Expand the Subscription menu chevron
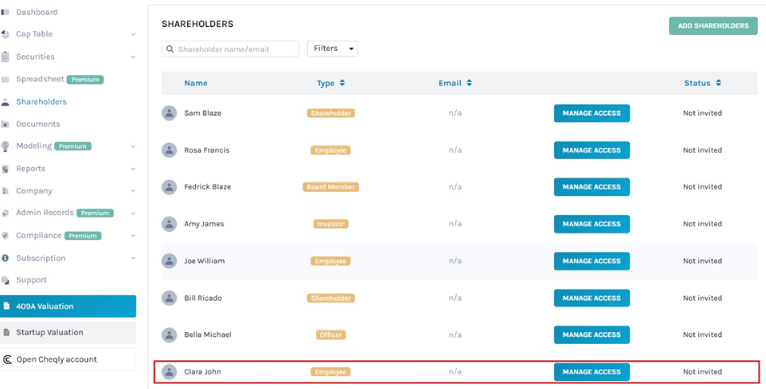This screenshot has width=766, height=389. [133, 258]
